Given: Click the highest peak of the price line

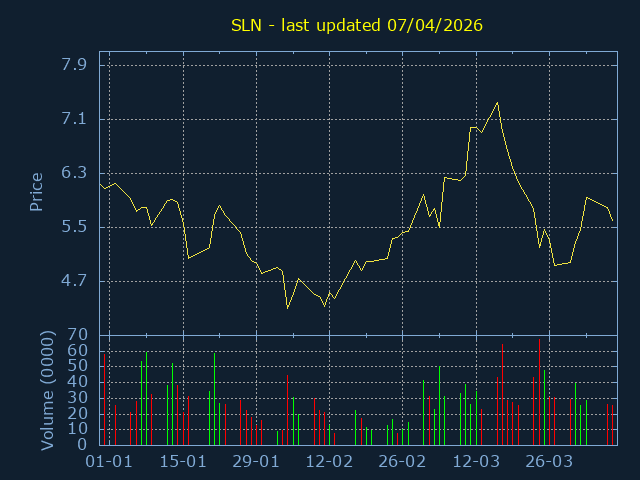Looking at the screenshot, I should tap(497, 103).
